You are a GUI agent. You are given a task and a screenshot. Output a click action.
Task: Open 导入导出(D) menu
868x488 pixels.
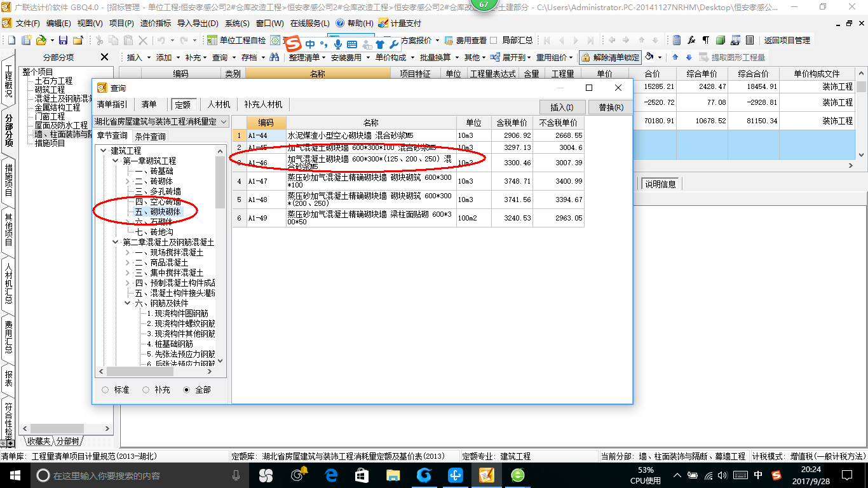[198, 23]
